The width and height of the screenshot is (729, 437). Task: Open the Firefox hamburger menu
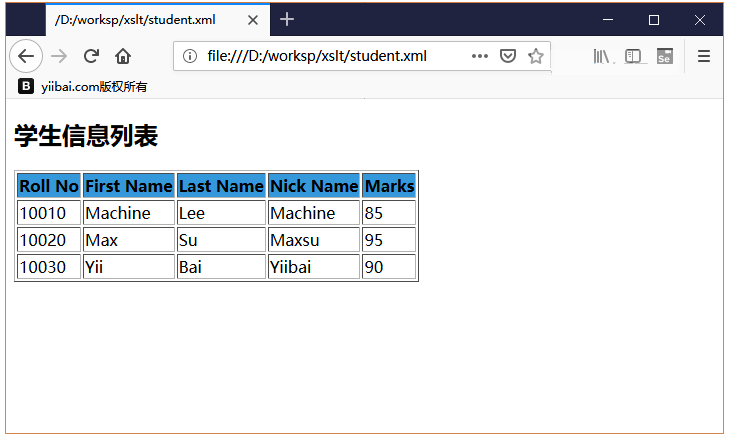tap(704, 56)
